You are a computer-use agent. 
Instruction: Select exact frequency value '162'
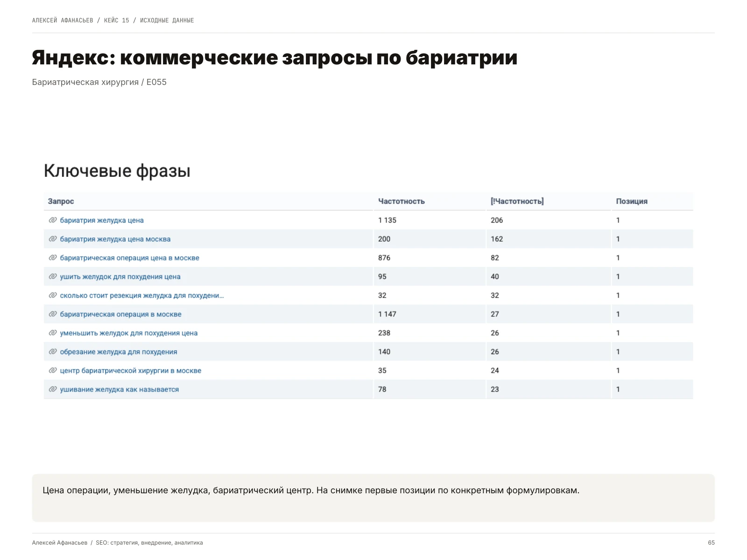click(497, 239)
